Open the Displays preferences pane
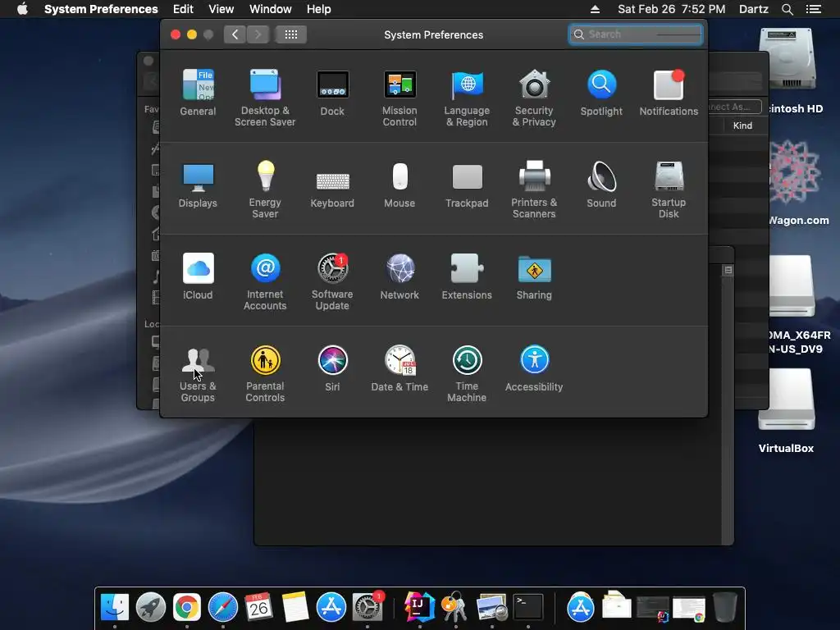The width and height of the screenshot is (840, 630). click(x=198, y=185)
